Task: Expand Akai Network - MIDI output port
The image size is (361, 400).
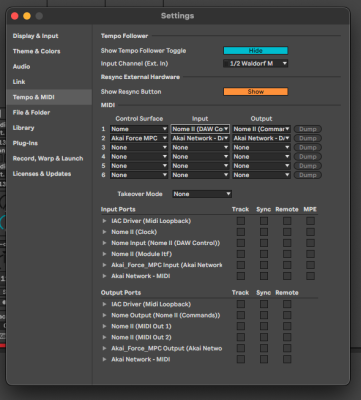Action: click(x=104, y=359)
